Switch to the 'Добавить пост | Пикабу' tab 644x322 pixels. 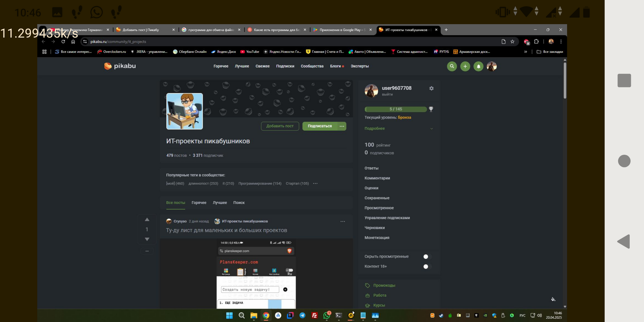[145, 30]
